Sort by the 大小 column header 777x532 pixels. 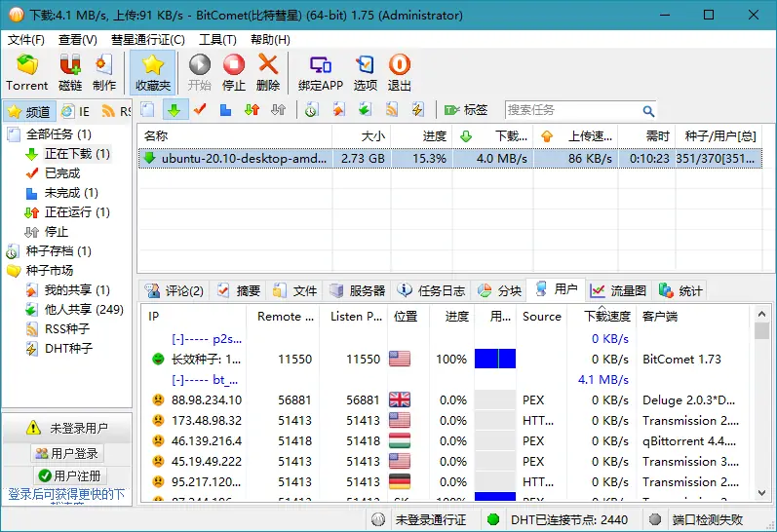tap(362, 135)
